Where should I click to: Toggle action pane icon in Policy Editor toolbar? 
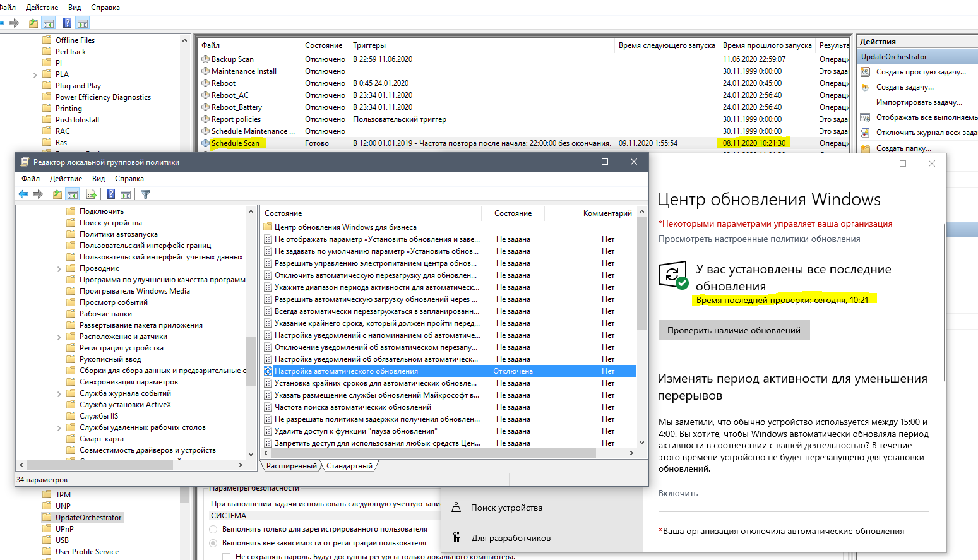pos(126,194)
